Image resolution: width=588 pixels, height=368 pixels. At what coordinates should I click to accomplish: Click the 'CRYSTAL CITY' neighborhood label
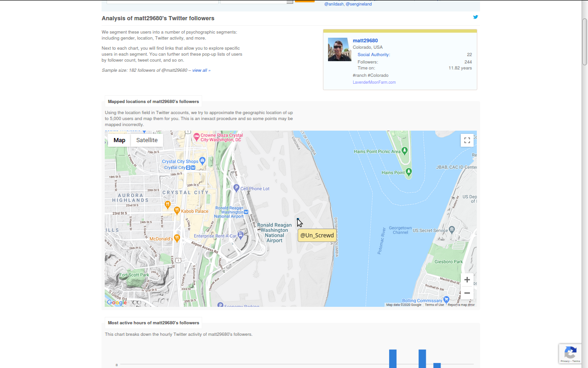tap(185, 192)
